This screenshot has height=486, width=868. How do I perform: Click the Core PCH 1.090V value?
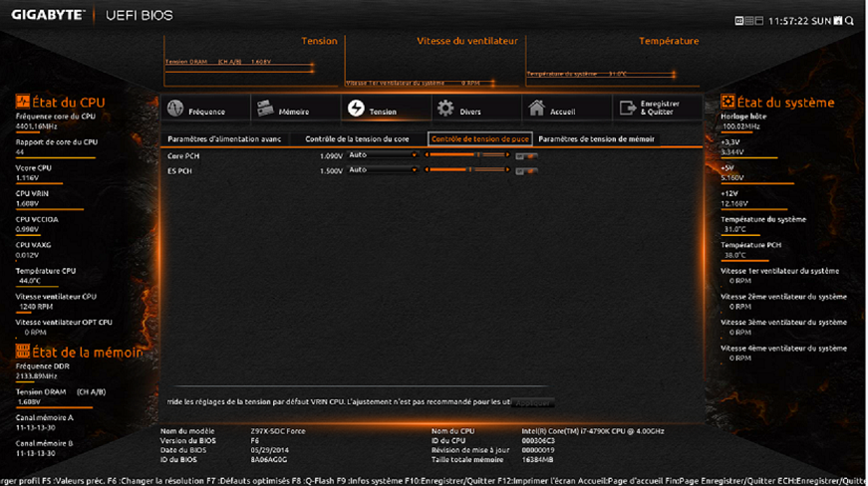(x=331, y=156)
